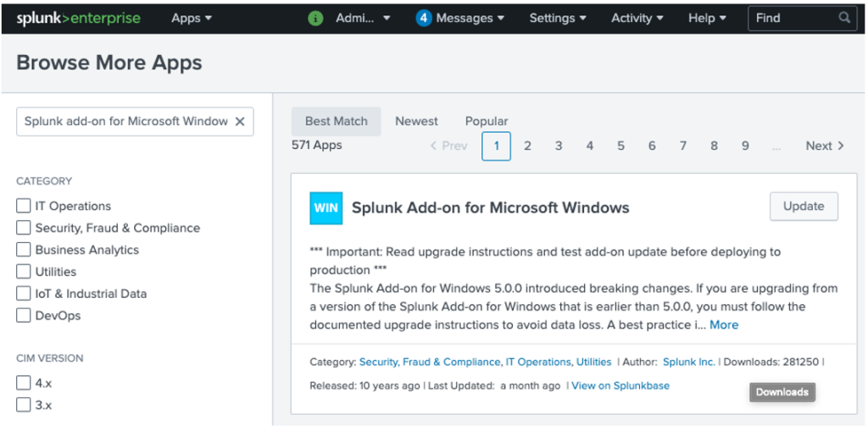Screen dimensions: 868x431
Task: Check the CIM version 4.x box
Action: click(x=23, y=383)
